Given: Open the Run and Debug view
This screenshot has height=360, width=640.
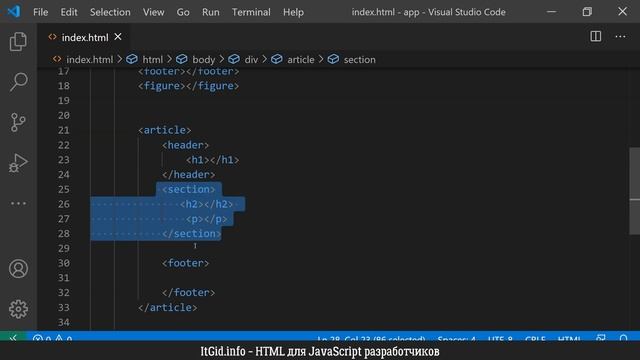Looking at the screenshot, I should (x=18, y=163).
